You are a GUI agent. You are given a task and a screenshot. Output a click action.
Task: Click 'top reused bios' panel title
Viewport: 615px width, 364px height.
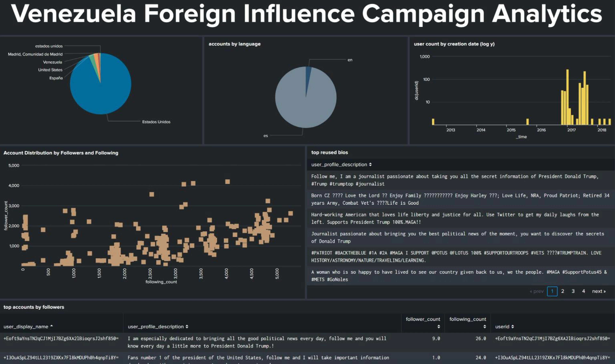(329, 152)
